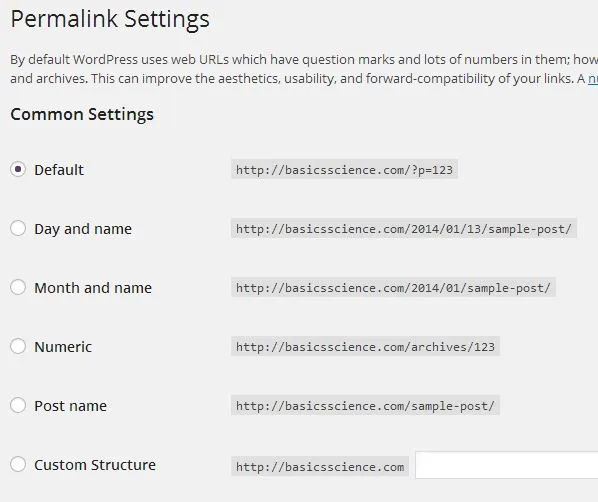This screenshot has height=502, width=598.
Task: Open the underlined link ending the description
Action: 593,79
